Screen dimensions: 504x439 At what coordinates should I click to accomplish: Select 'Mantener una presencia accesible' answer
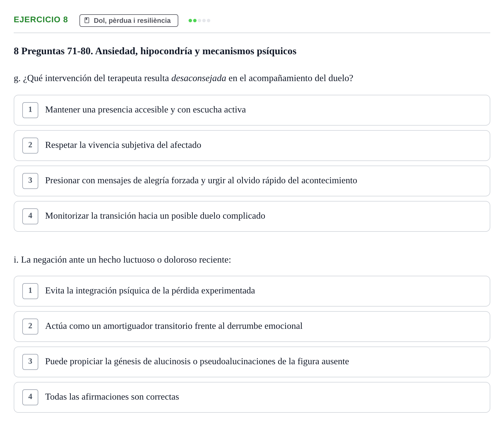(x=252, y=110)
